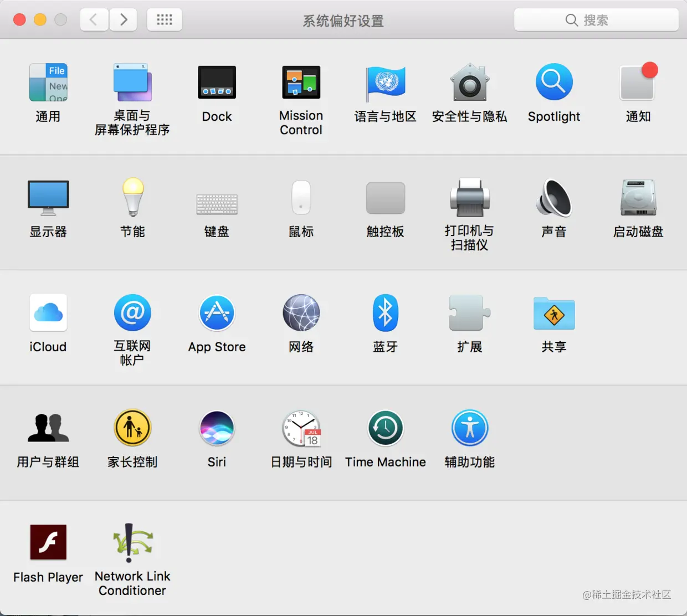687x616 pixels.
Task: Open Mission Control preferences
Action: point(301,83)
